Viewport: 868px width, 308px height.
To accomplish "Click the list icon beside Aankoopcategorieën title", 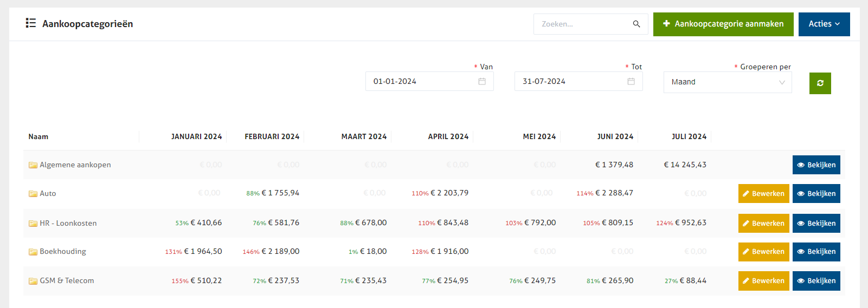I will (x=31, y=23).
